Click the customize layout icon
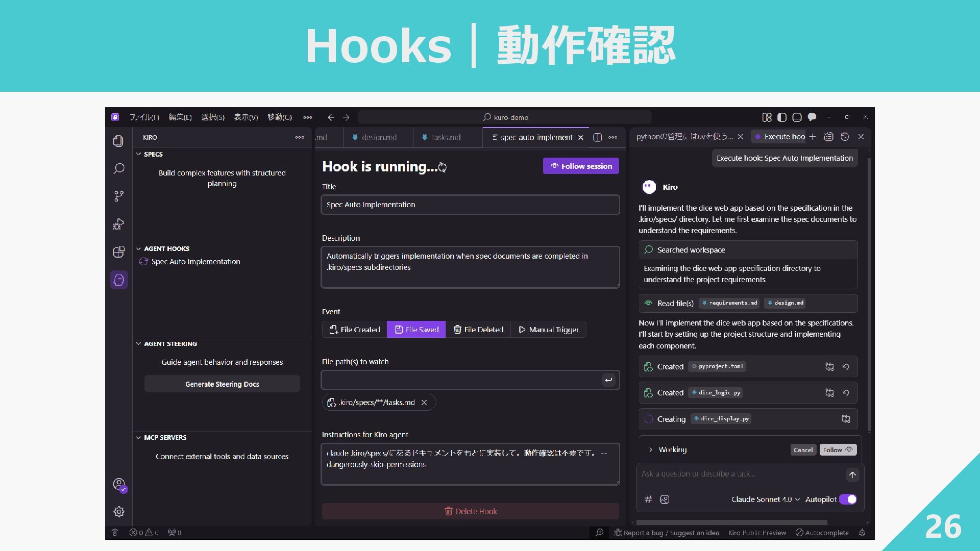 (x=767, y=117)
